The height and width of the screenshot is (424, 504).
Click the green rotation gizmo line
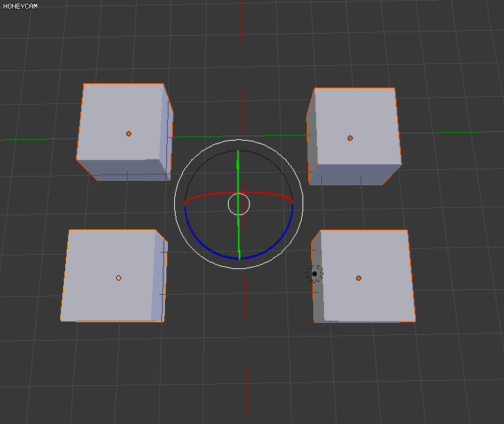(238, 204)
